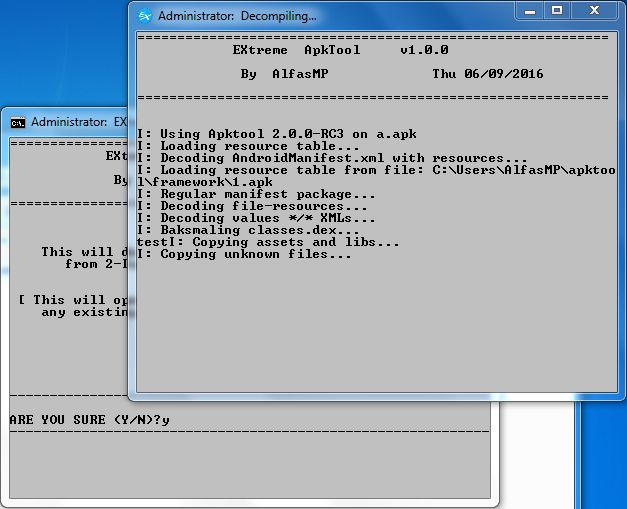This screenshot has width=627, height=509.
Task: Click line 'Baksmaling classes.dex...'
Action: point(248,230)
